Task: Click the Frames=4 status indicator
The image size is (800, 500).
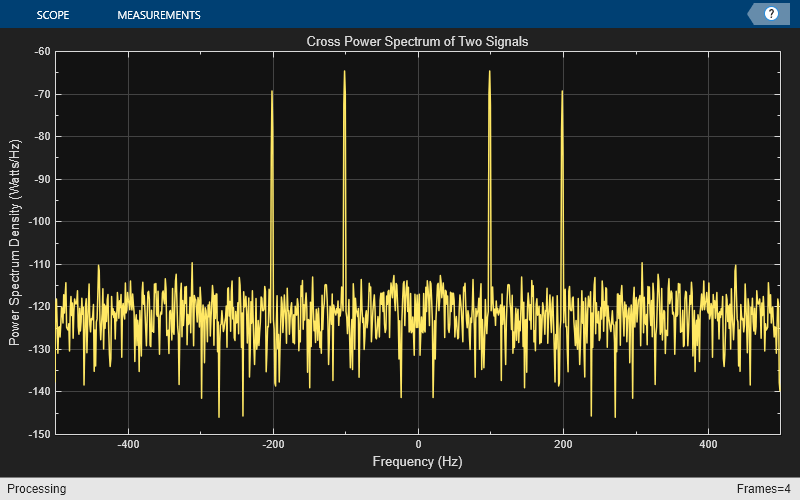Action: click(763, 489)
